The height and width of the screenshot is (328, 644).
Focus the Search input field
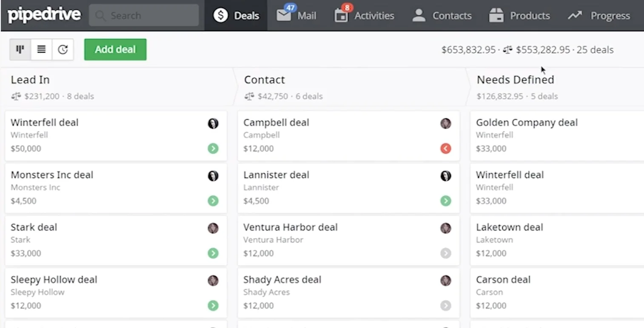click(x=144, y=16)
